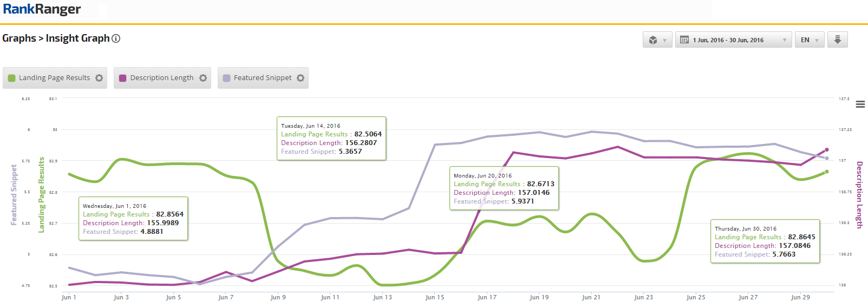Open the chart hamburger menu icon
The image size is (868, 308).
pyautogui.click(x=860, y=104)
